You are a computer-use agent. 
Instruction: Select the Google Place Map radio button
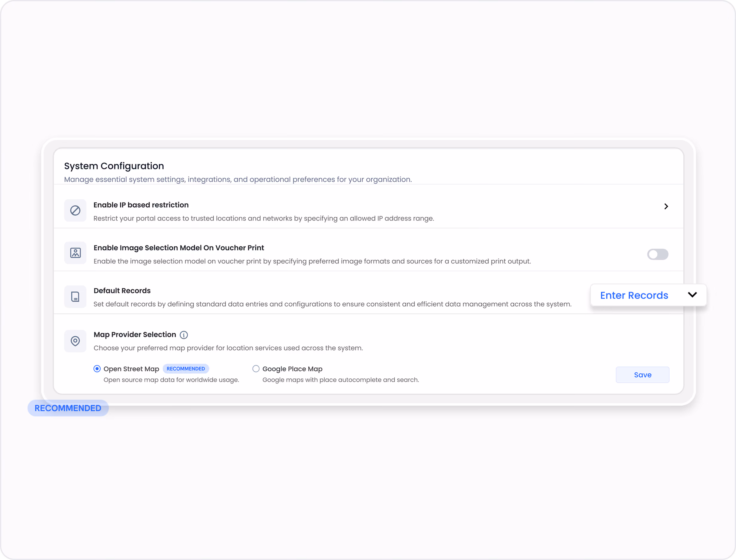[x=256, y=369]
